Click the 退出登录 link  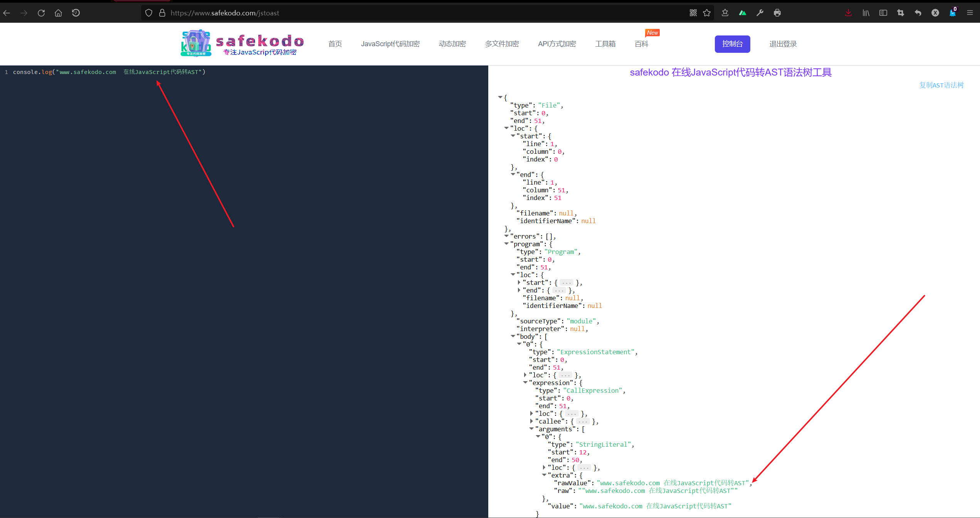click(x=783, y=44)
